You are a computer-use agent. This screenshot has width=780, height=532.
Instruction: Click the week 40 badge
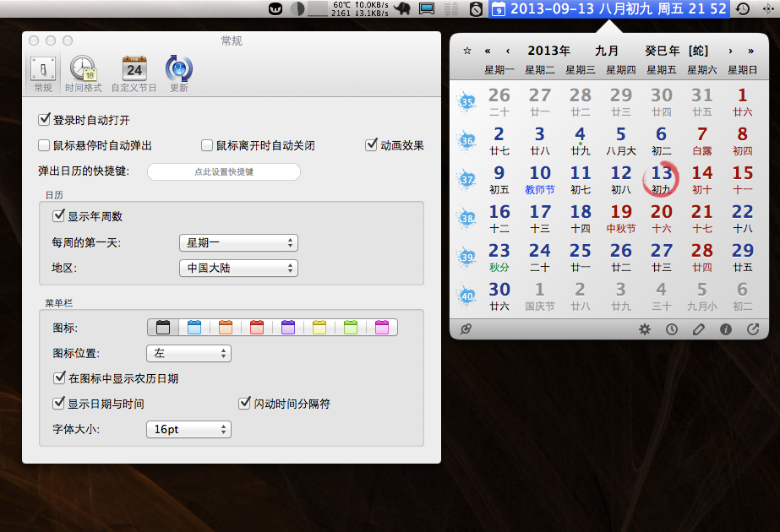coord(466,296)
